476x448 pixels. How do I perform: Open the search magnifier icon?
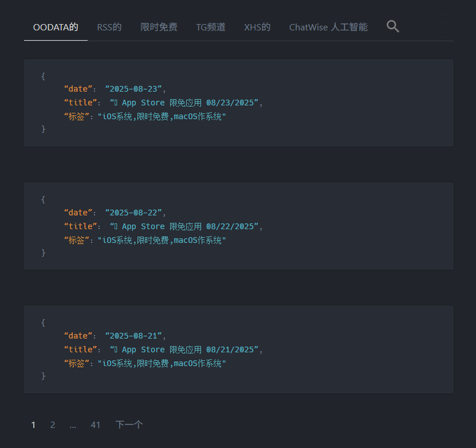(x=392, y=26)
